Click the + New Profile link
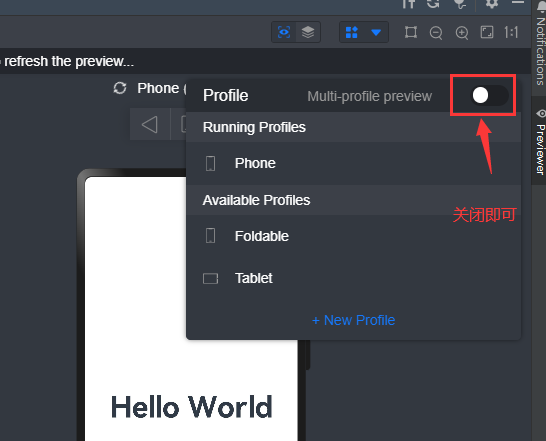 pyautogui.click(x=353, y=320)
